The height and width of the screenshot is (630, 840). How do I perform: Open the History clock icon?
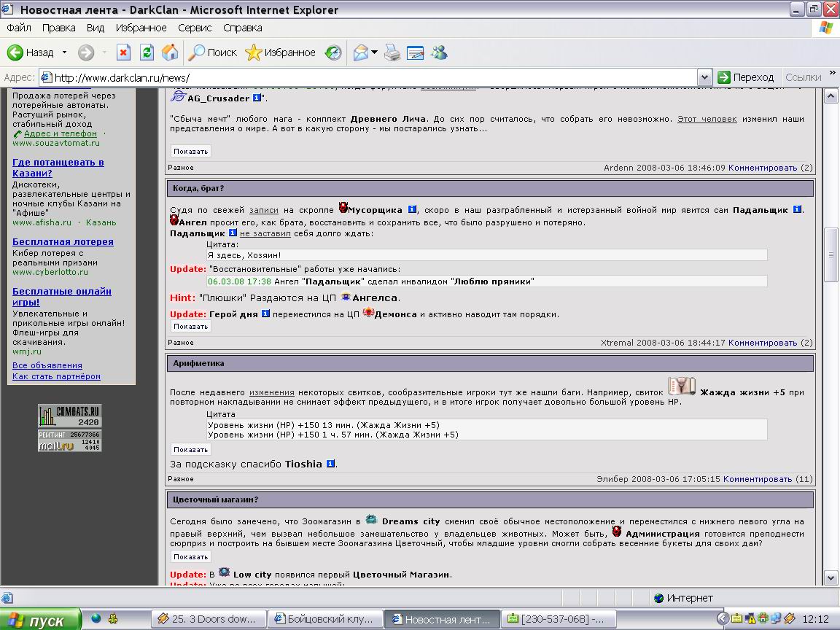coord(333,52)
